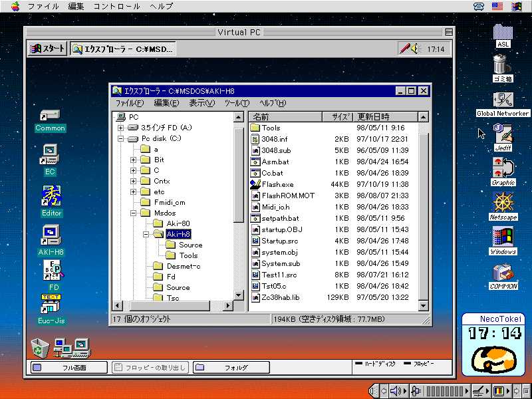Viewport: 532px width, 399px height.
Task: Open the AKI-H8 desktop shortcut
Action: pos(51,235)
